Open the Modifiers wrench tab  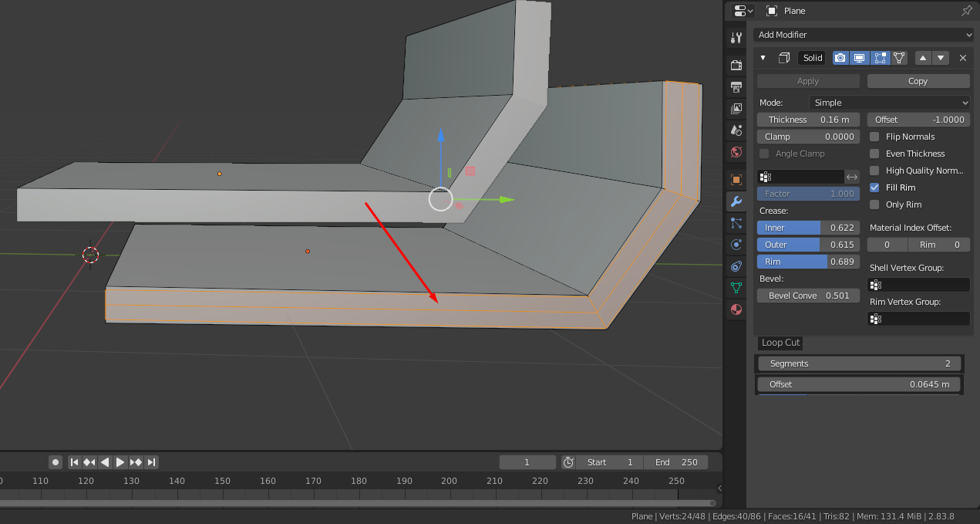(x=736, y=201)
